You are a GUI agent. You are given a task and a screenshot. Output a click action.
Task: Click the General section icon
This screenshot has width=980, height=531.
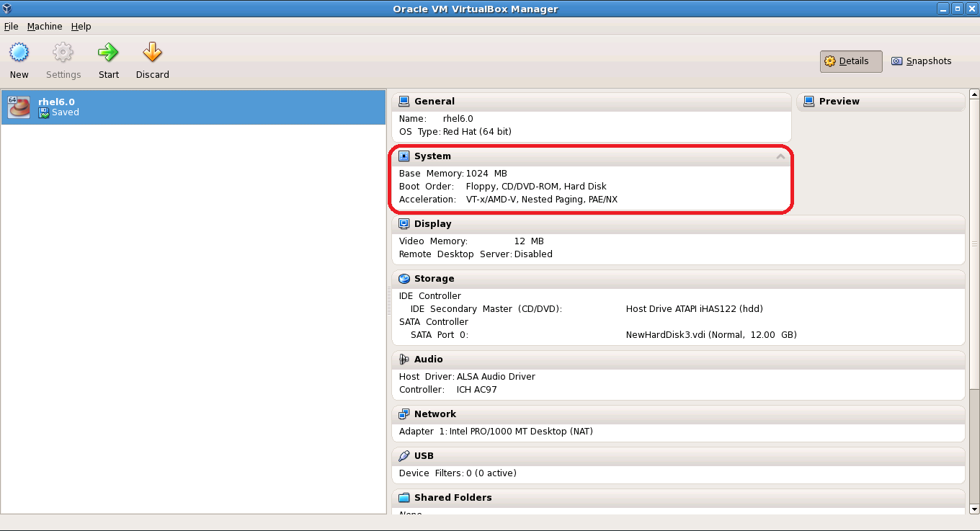pos(404,102)
